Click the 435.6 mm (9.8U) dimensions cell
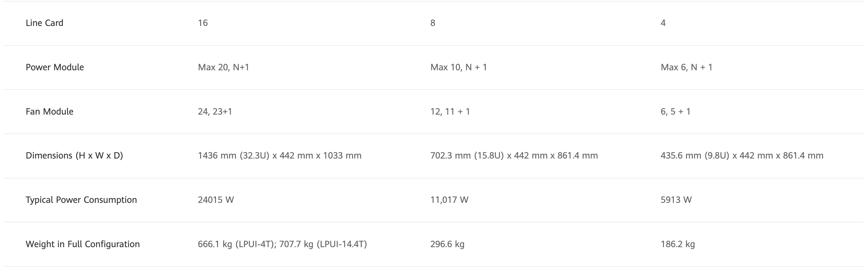The width and height of the screenshot is (868, 270). click(742, 155)
